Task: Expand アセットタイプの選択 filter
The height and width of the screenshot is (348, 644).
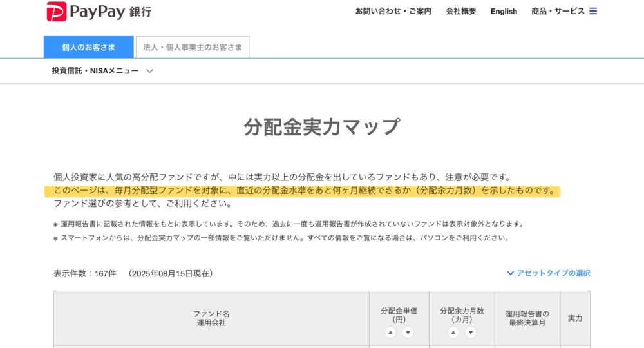Action: point(548,273)
